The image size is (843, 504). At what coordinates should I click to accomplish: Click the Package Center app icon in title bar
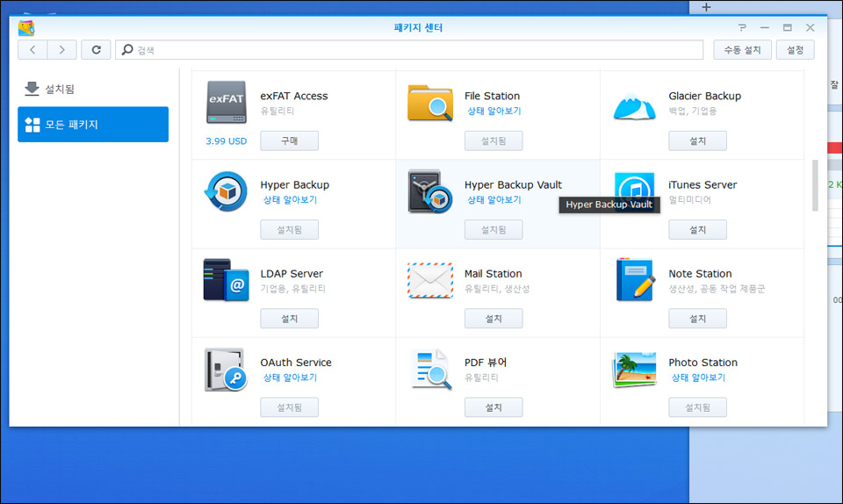[x=26, y=27]
